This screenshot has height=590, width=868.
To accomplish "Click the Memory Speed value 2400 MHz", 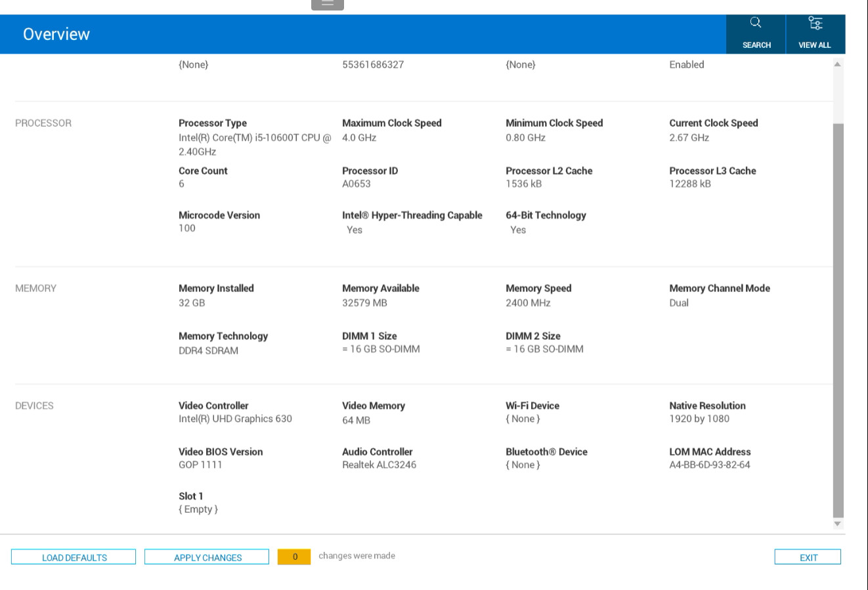I will tap(529, 303).
